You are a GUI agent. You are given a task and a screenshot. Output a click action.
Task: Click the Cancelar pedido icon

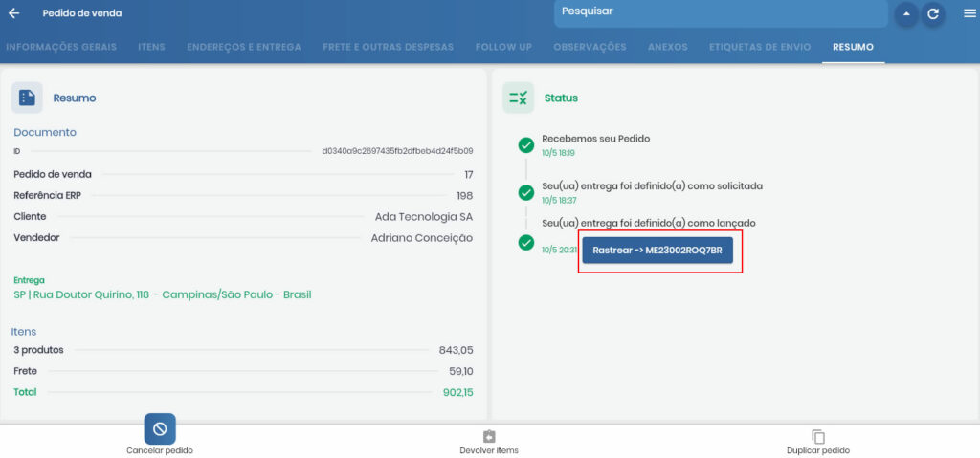click(x=160, y=428)
